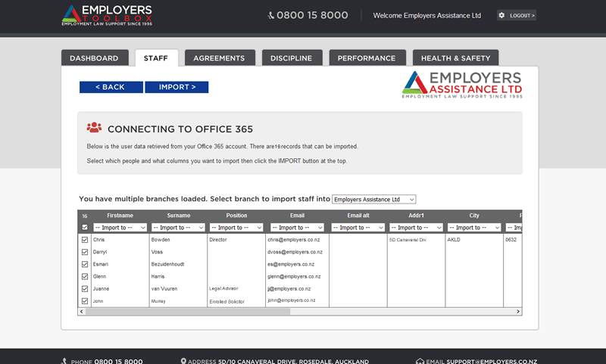Open the Health & Safety tab
Image resolution: width=606 pixels, height=364 pixels.
pos(455,58)
